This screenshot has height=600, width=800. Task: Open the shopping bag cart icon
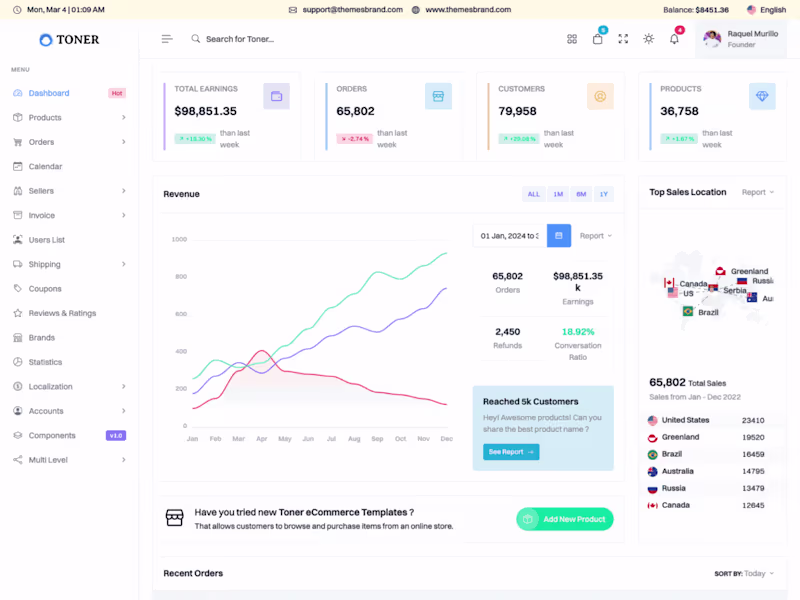coord(597,39)
